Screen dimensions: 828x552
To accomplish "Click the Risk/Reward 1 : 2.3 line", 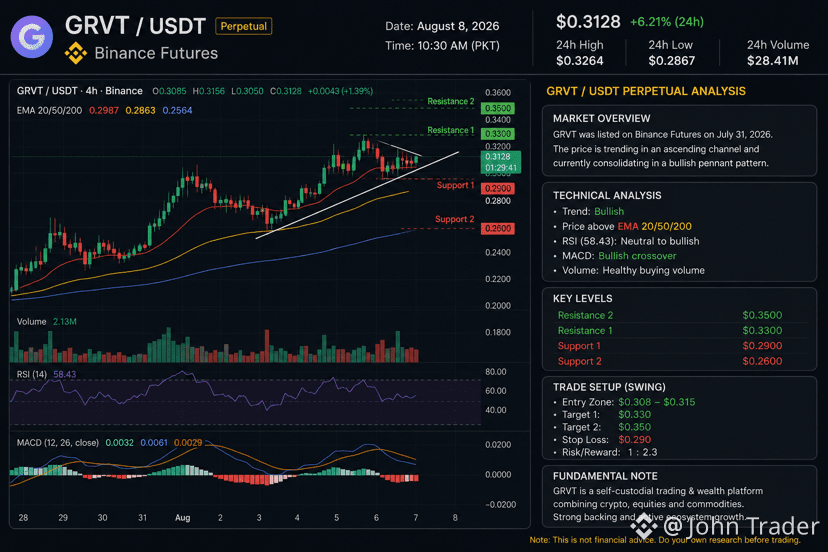I will 605,452.
